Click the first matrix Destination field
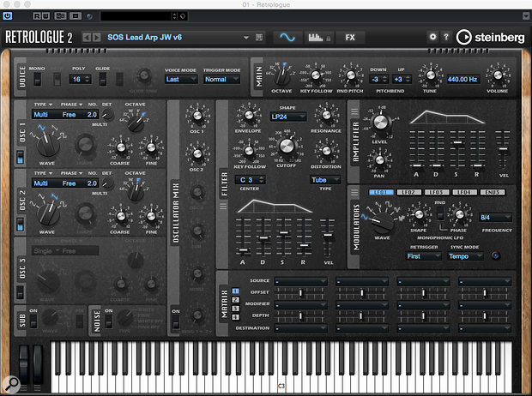The height and width of the screenshot is (396, 532). 300,328
